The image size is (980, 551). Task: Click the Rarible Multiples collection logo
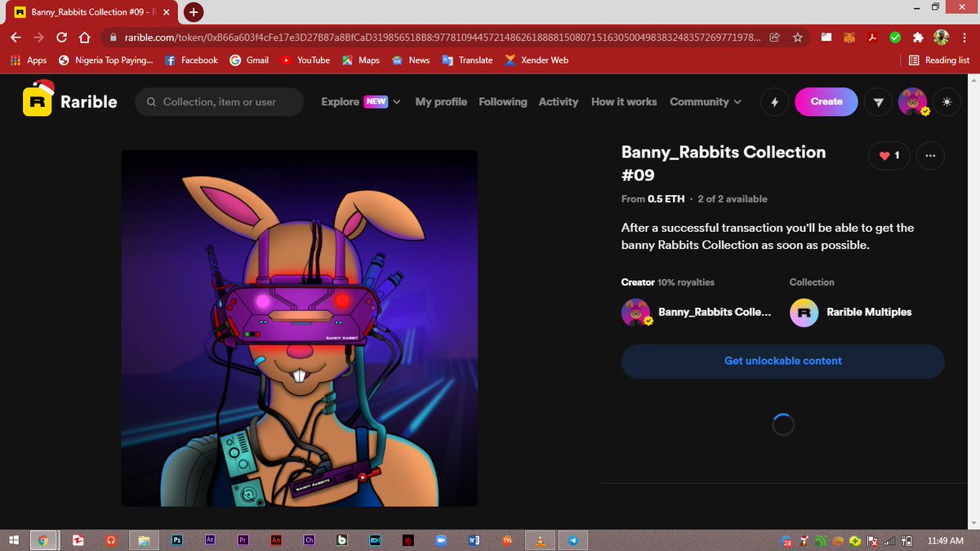click(x=804, y=312)
